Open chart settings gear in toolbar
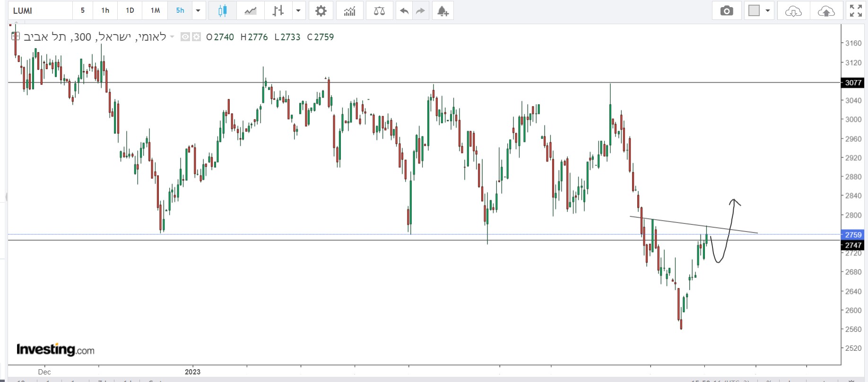Image resolution: width=868 pixels, height=382 pixels. (x=321, y=10)
